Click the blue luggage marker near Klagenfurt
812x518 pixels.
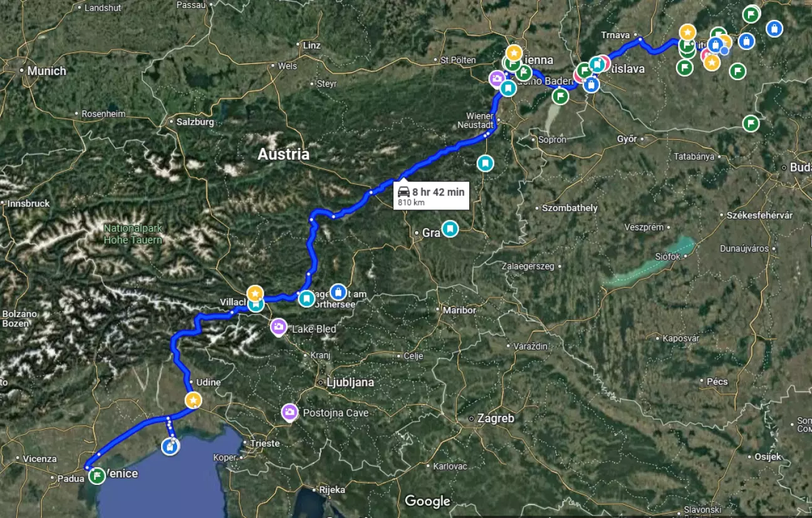[338, 292]
